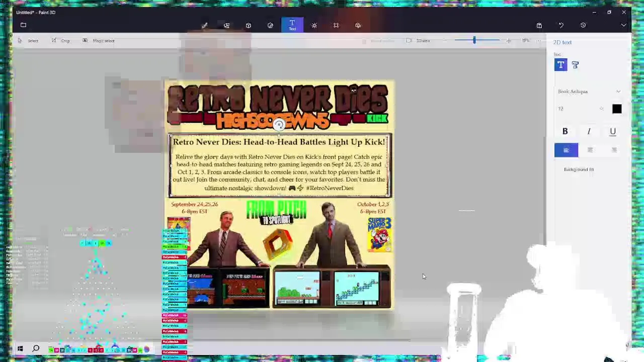Enable Background fill option
644x362 pixels.
click(579, 169)
